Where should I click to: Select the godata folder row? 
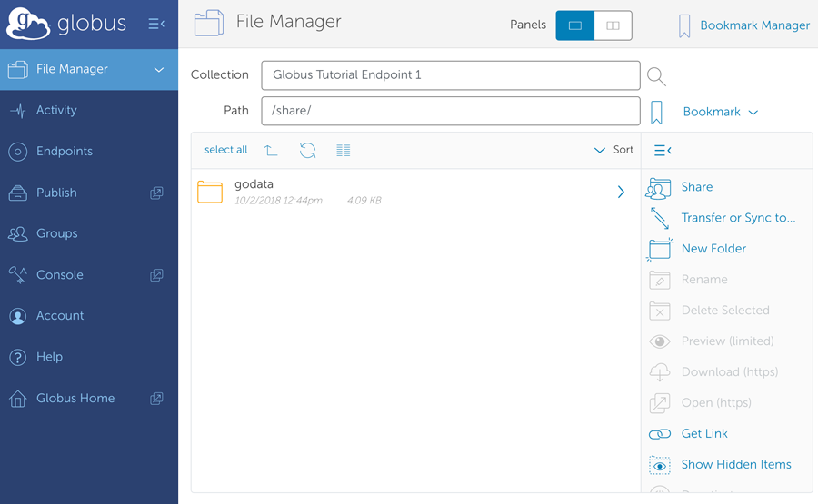[415, 192]
